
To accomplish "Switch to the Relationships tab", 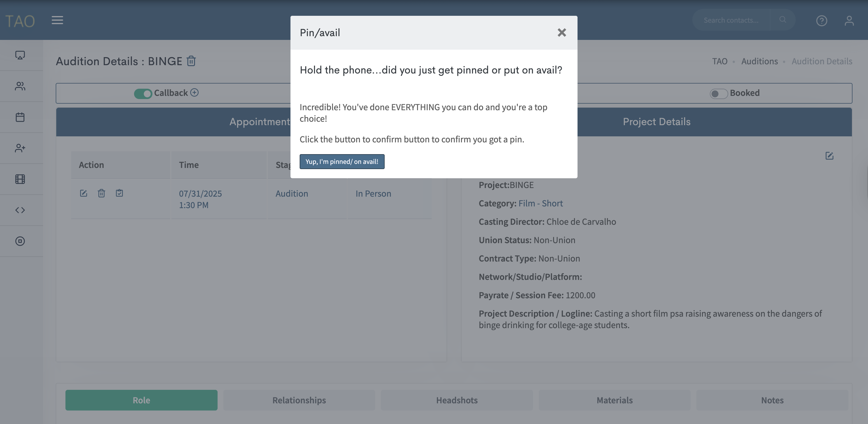I will click(x=299, y=400).
